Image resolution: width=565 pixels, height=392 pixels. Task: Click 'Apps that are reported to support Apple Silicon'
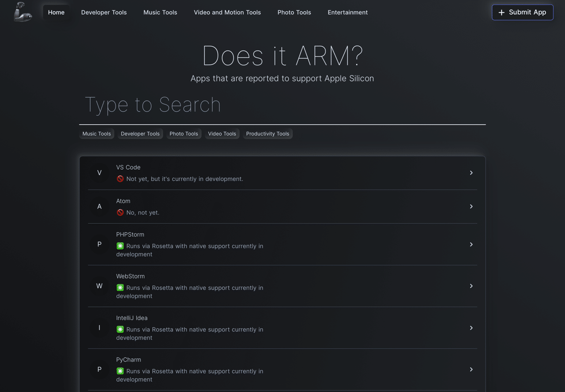click(x=282, y=79)
